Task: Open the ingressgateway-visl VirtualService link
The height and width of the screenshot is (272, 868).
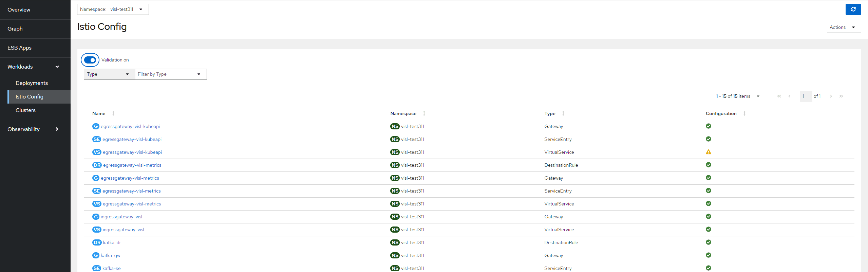Action: pos(123,230)
